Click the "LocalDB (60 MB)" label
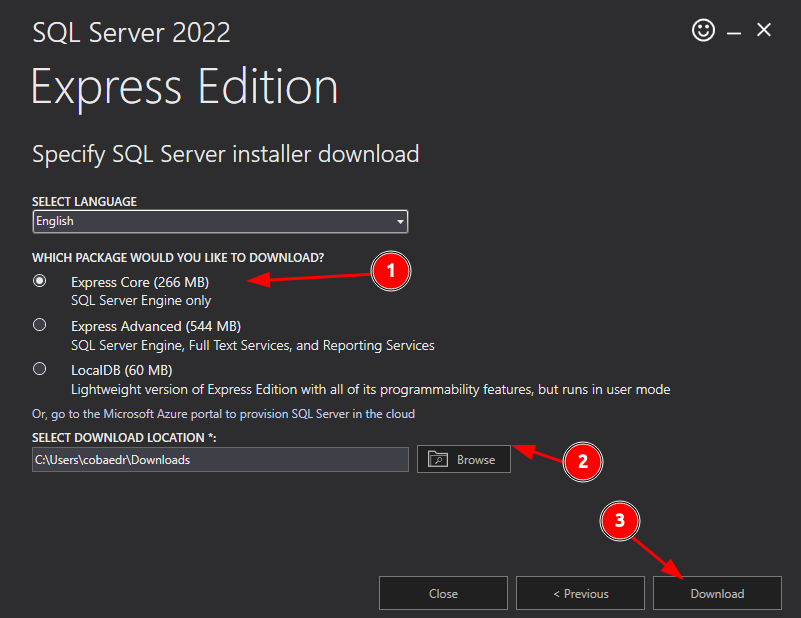Screen dimensions: 801x618 (x=126, y=370)
